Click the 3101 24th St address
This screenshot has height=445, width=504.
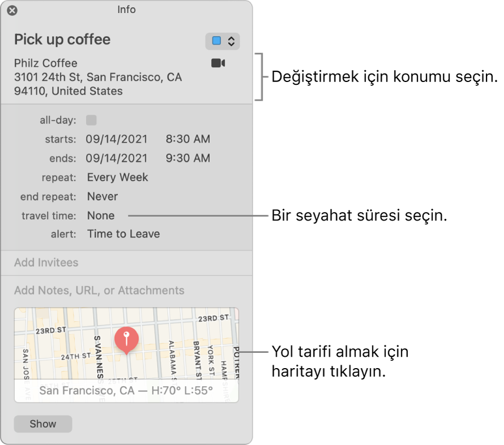(x=98, y=84)
